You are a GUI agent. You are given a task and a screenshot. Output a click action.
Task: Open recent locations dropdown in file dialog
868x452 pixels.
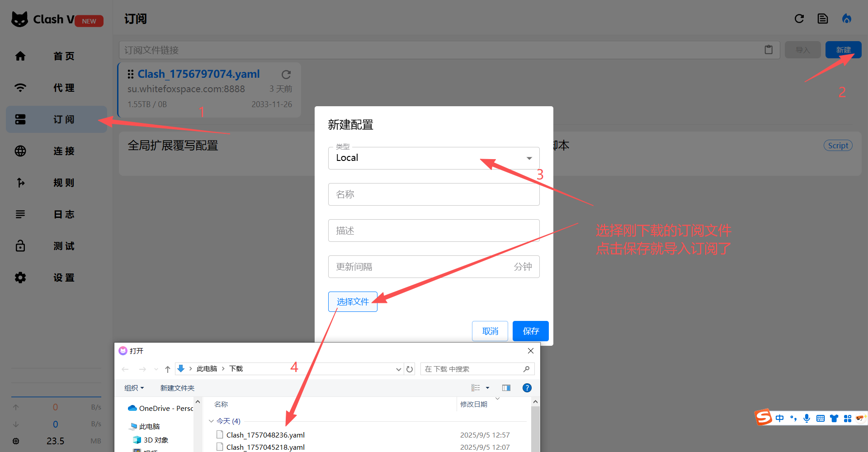(x=156, y=369)
